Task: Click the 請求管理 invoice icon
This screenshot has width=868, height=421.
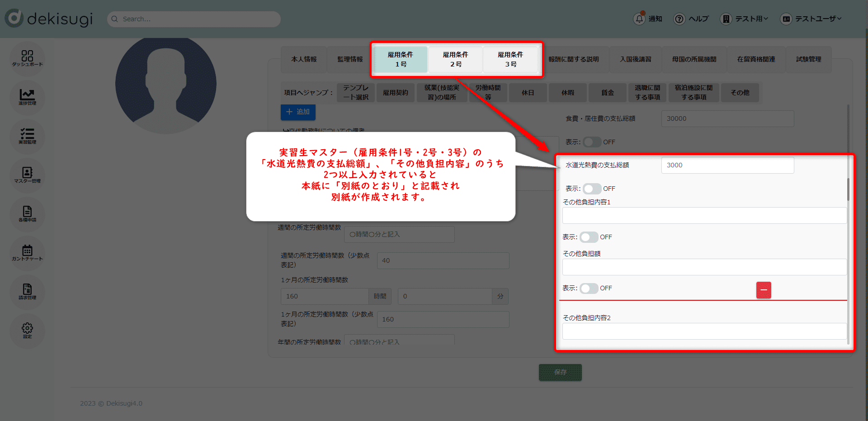Action: point(27,291)
